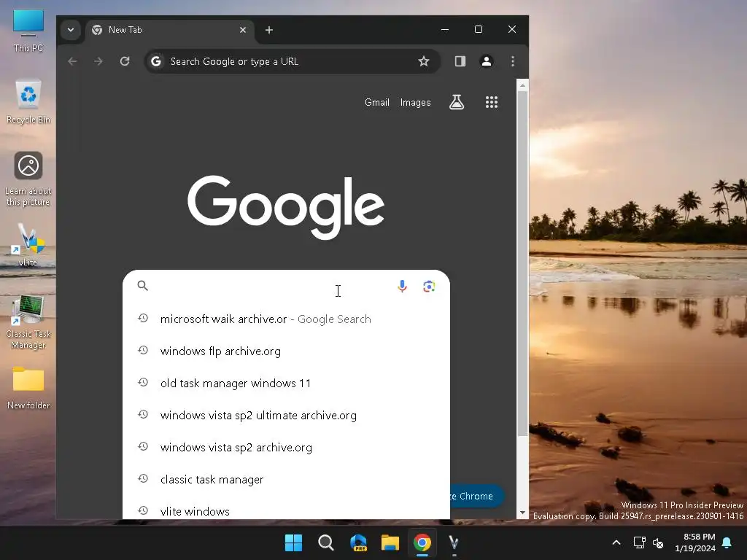The width and height of the screenshot is (747, 560).
Task: Open taskbar Search
Action: click(326, 542)
